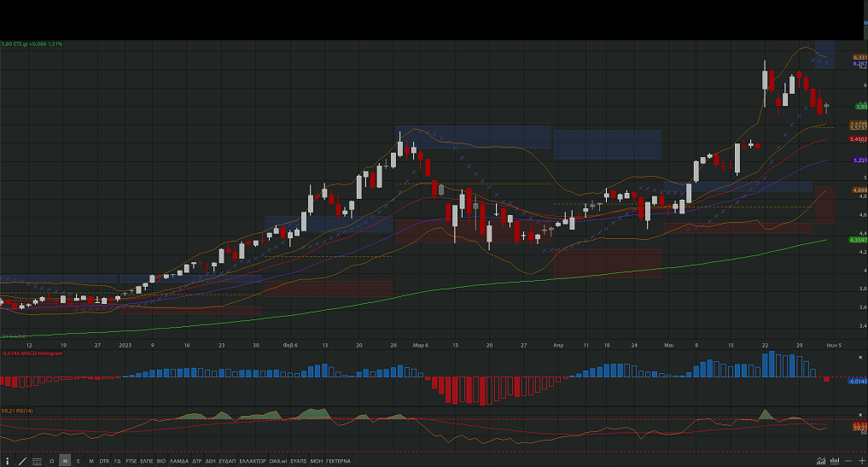Click the 6,331 upper band price tag

859,57
